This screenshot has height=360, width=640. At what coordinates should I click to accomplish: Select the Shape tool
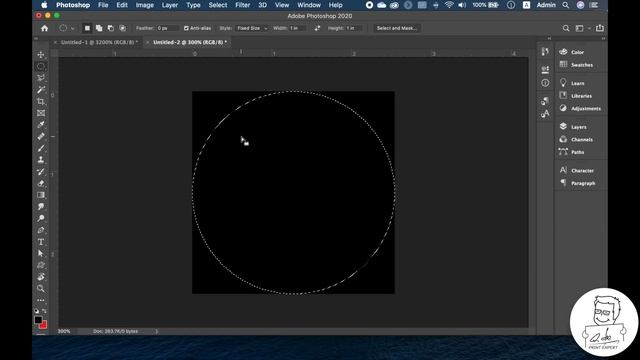point(41,265)
